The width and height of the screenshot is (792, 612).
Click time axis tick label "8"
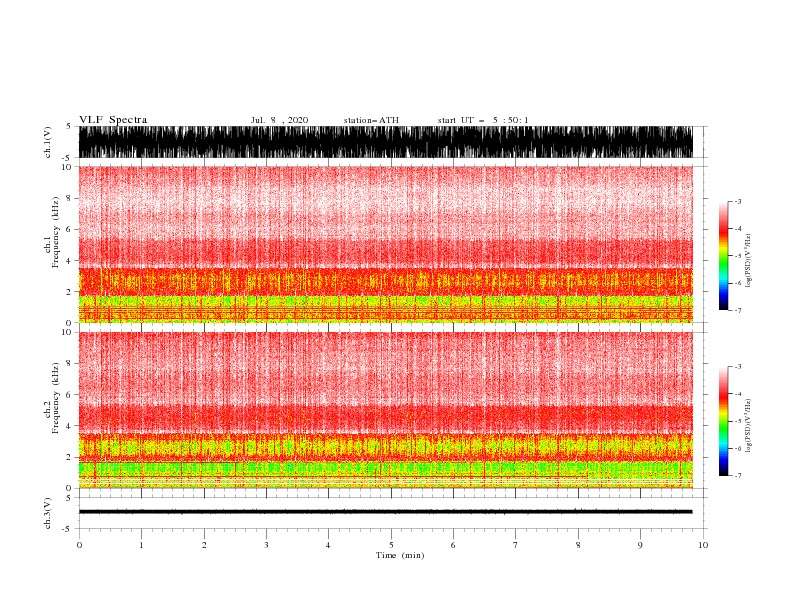(x=578, y=545)
